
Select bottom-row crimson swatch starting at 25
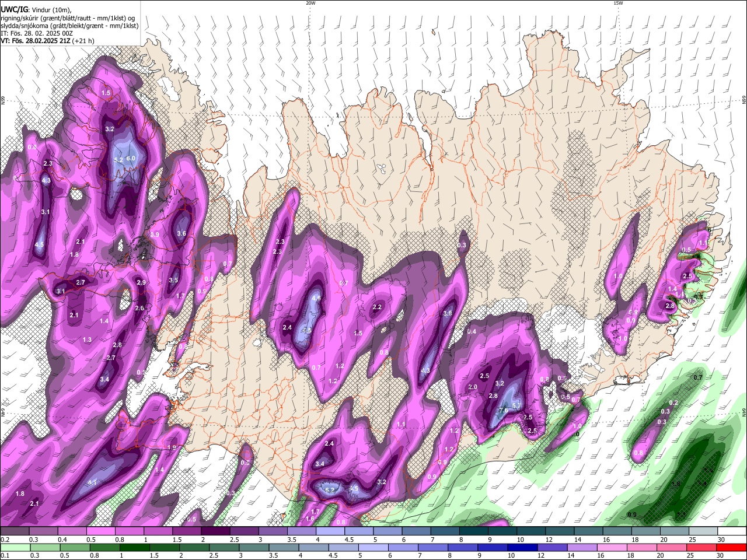(x=701, y=548)
